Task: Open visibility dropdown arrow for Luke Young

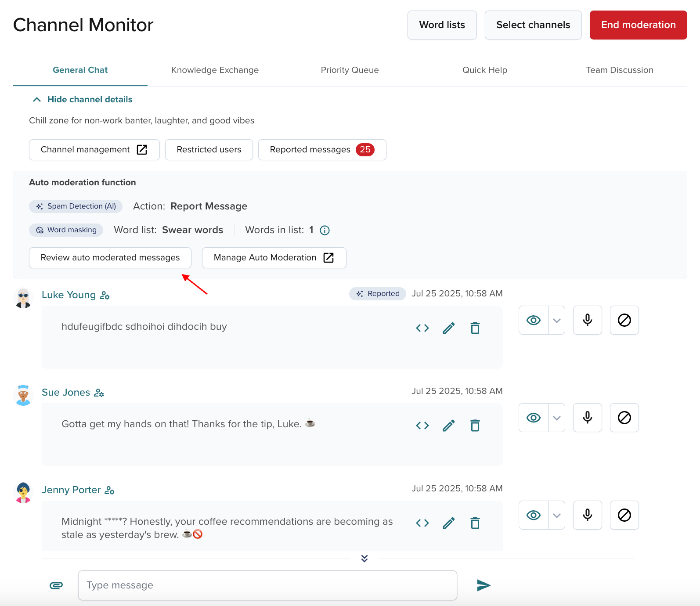Action: [x=556, y=320]
